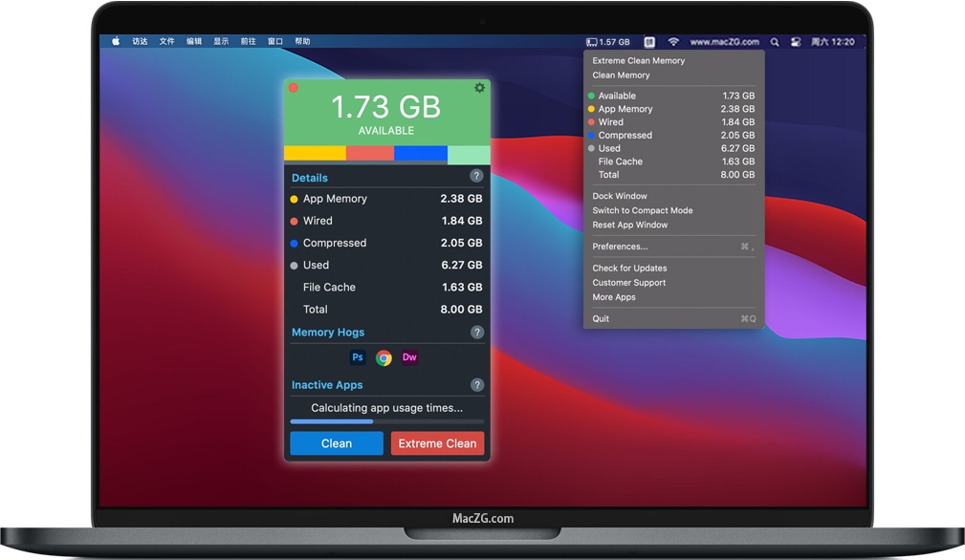Open Control Center in the menu bar
This screenshot has height=560, width=965.
point(795,42)
